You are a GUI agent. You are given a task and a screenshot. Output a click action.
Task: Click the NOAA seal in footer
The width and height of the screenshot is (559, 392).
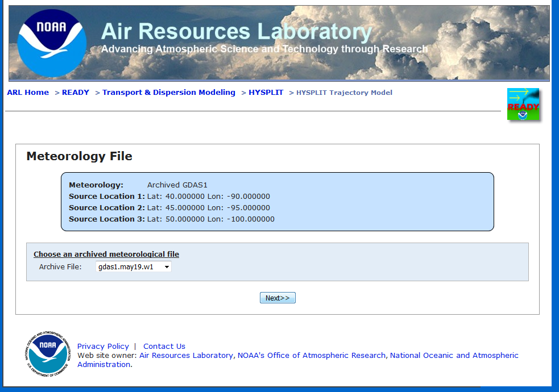48,354
